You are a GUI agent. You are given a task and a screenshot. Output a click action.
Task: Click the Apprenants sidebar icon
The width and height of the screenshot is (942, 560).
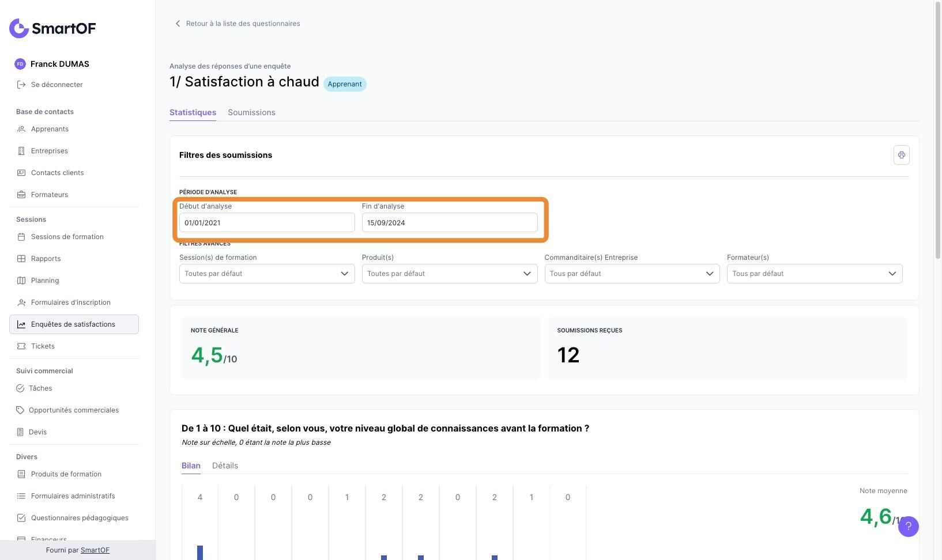coord(21,129)
